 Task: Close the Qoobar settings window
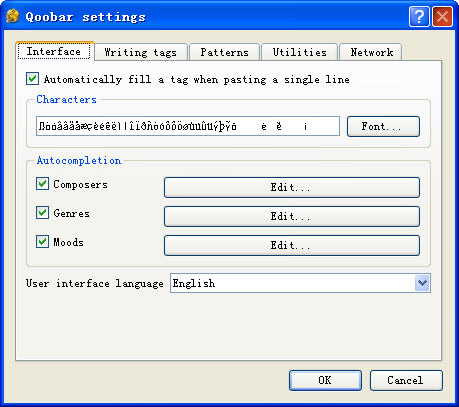(442, 16)
